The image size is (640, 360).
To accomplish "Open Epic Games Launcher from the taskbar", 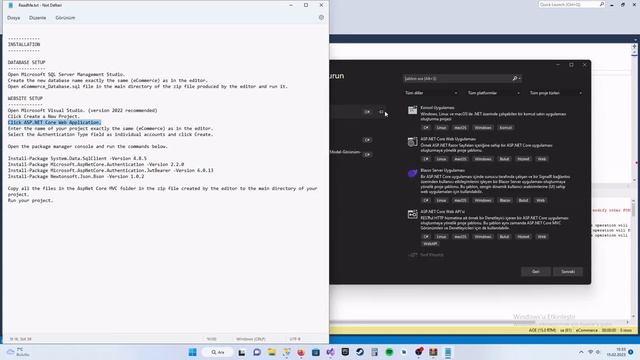I will click(345, 352).
